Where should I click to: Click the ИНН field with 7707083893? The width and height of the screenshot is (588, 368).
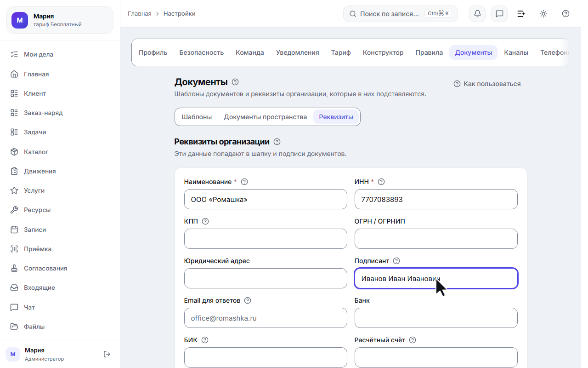point(436,199)
